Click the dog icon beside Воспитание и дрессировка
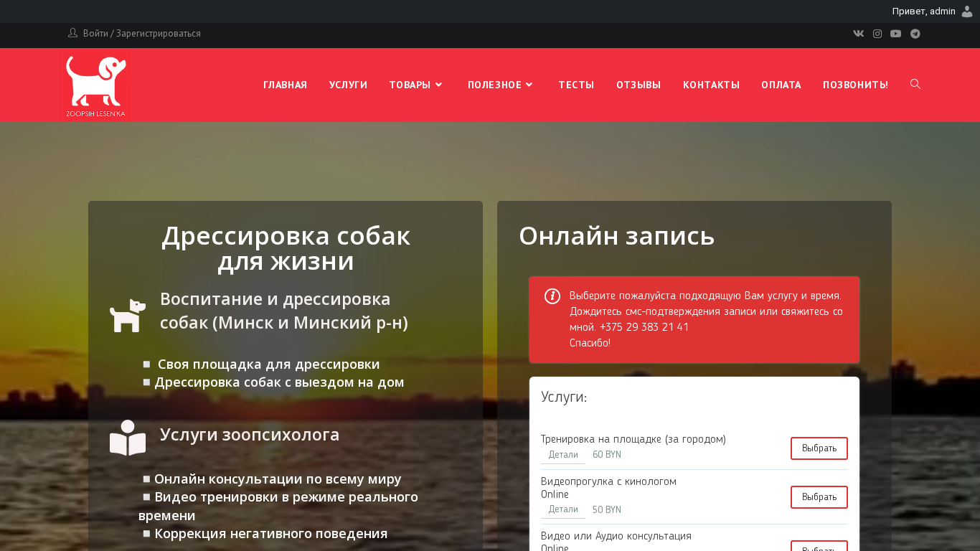This screenshot has width=980, height=551. tap(128, 315)
